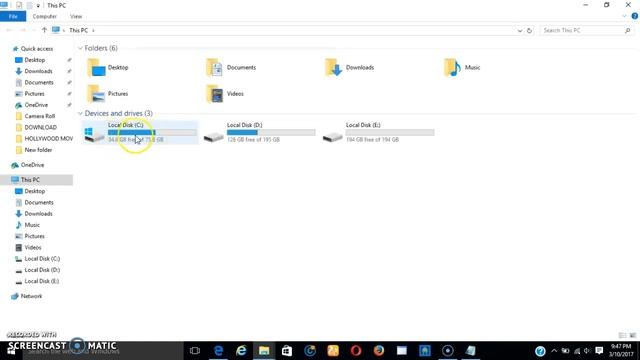Click the Local Disk (E:) usage bar
This screenshot has height=360, width=640.
click(390, 133)
